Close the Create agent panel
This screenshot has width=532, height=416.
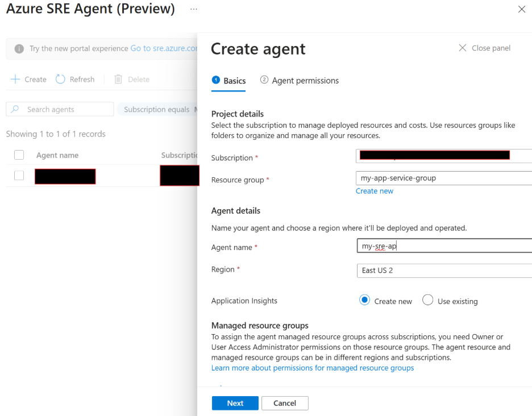click(484, 48)
